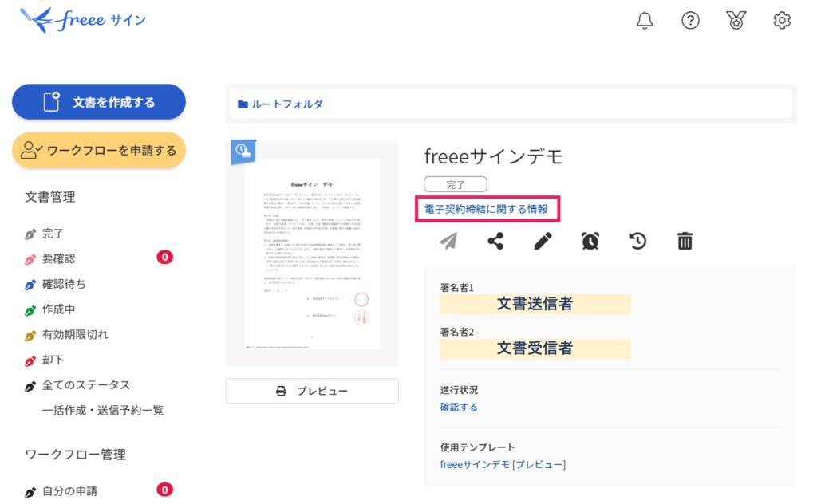Click the red 0 badge beside 要確認
The width and height of the screenshot is (817, 504).
[x=164, y=257]
